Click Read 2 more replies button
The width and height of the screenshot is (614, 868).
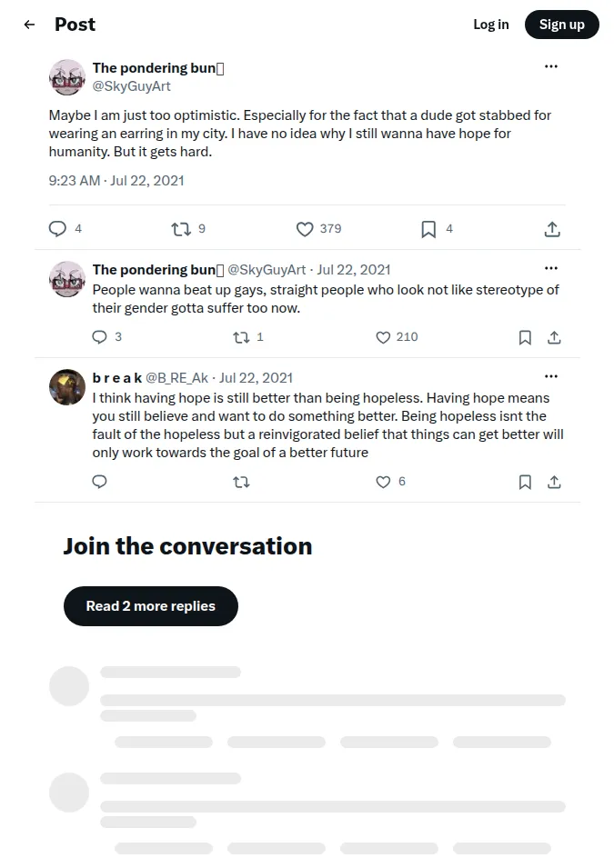(x=151, y=606)
